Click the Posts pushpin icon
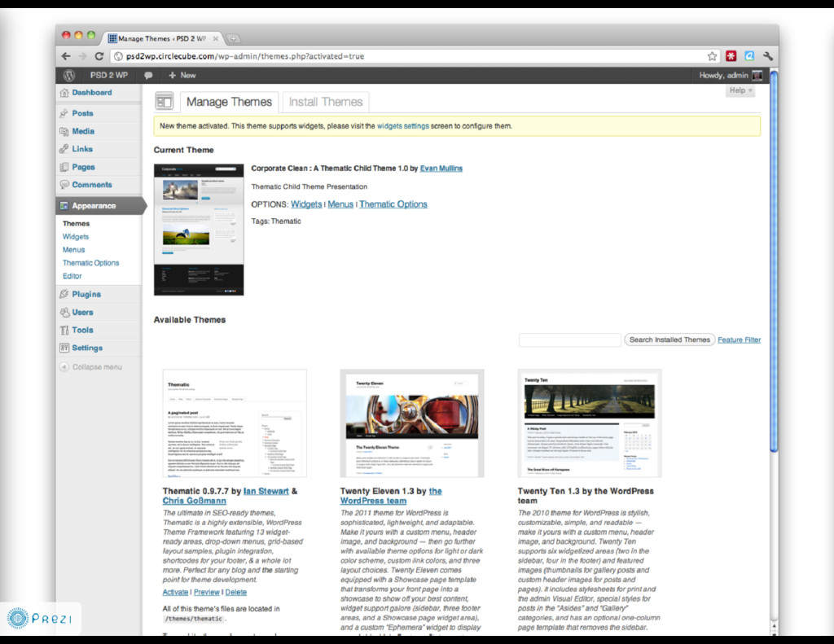This screenshot has height=644, width=834. pyautogui.click(x=64, y=113)
